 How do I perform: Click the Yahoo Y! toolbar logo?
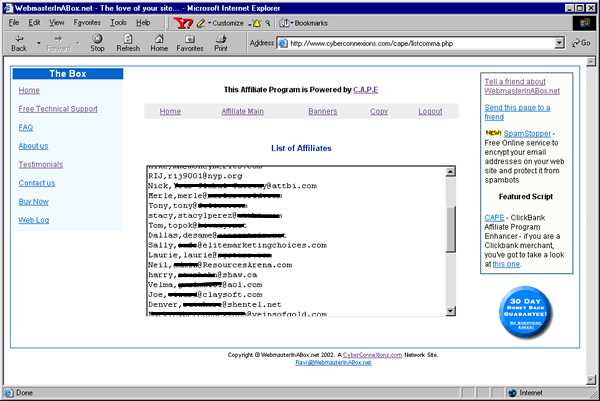point(183,23)
